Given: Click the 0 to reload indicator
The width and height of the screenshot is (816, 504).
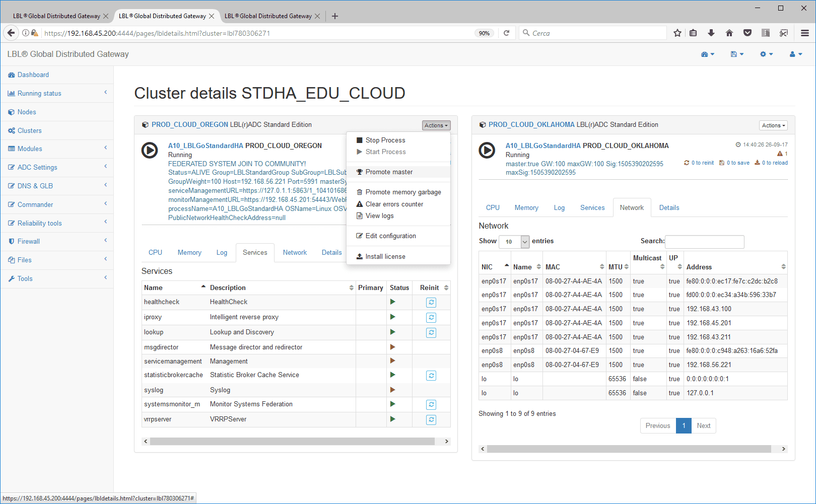Looking at the screenshot, I should (x=771, y=163).
